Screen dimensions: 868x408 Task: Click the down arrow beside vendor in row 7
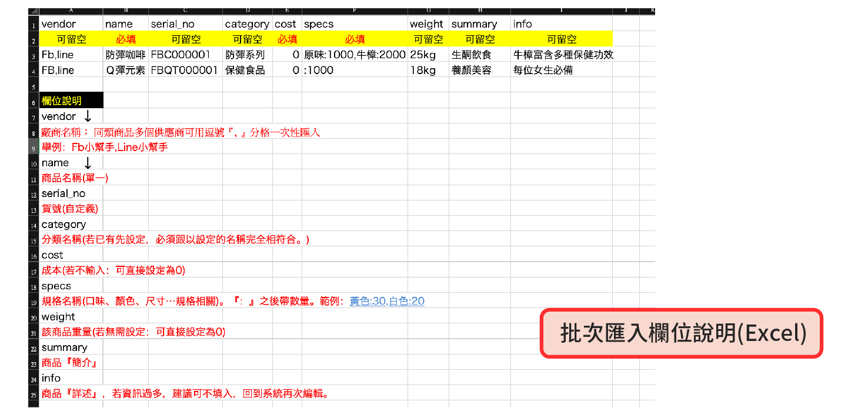[88, 116]
